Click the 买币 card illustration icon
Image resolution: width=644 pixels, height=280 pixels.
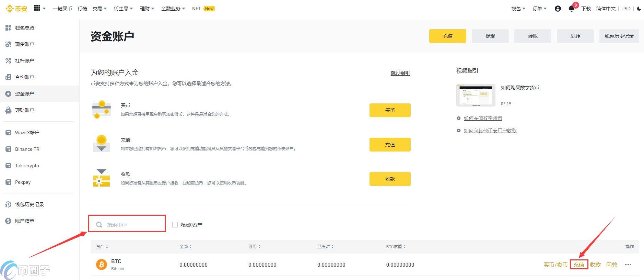102,110
